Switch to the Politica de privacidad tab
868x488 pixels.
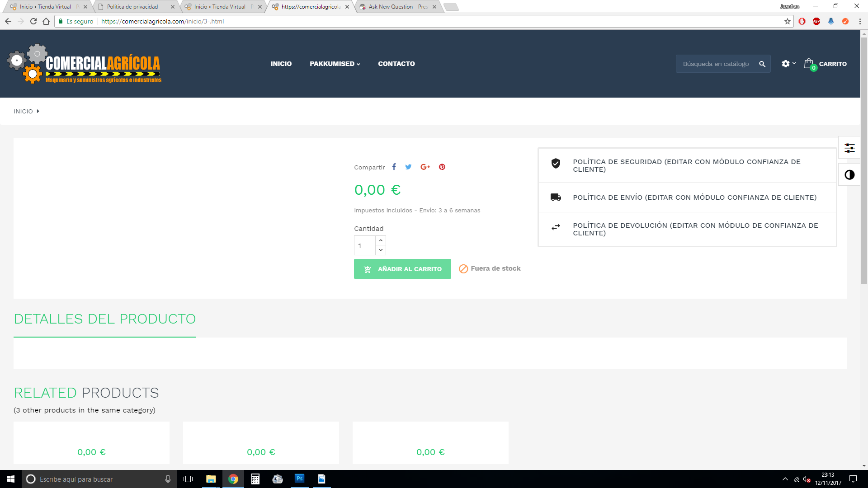coord(132,7)
